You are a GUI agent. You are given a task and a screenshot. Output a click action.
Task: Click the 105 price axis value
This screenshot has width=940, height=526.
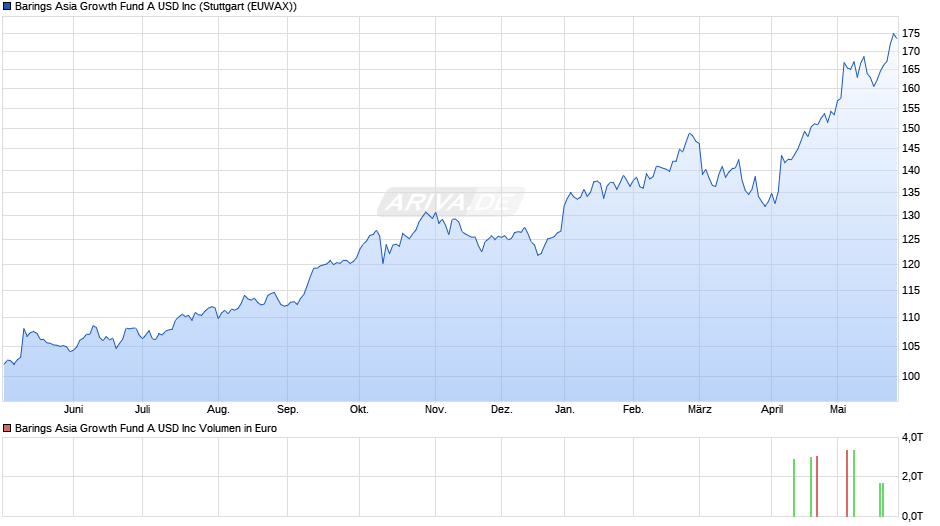(x=911, y=346)
